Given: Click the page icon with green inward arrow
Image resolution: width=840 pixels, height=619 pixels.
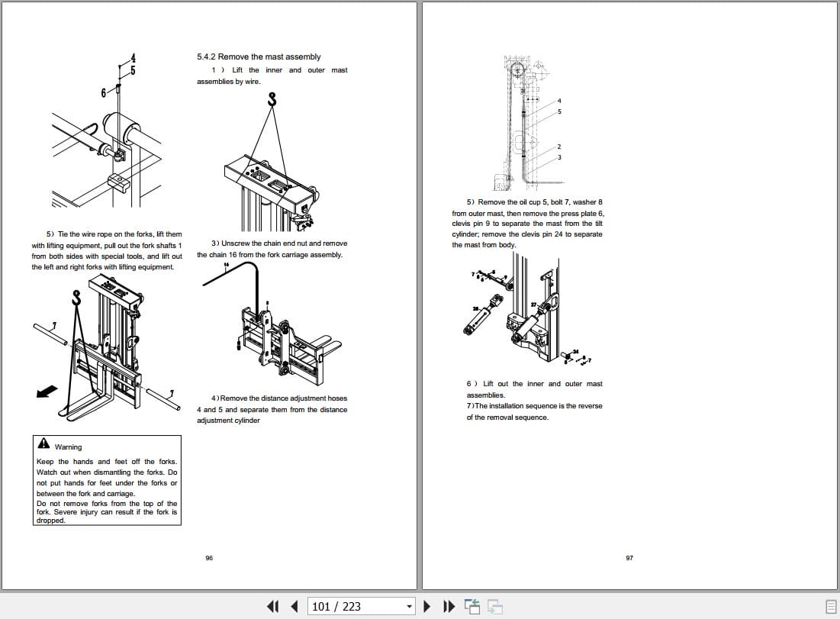Looking at the screenshot, I should [471, 605].
